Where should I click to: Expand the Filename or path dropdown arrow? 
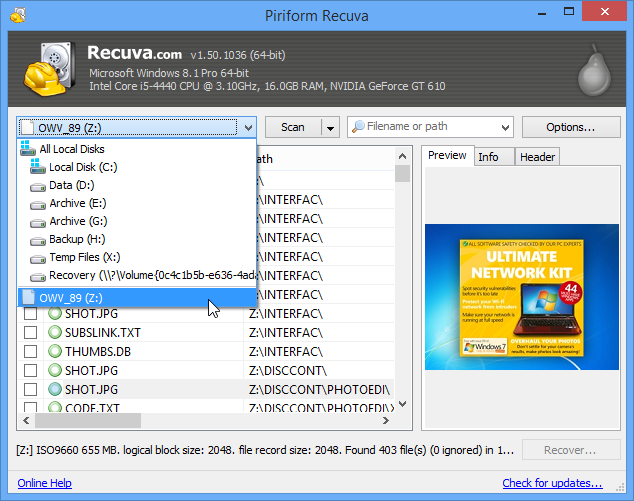505,128
